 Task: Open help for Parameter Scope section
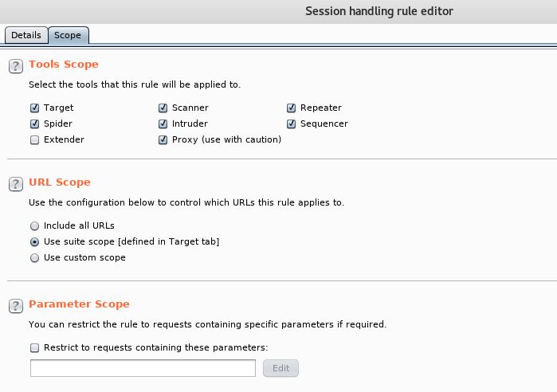tap(16, 306)
